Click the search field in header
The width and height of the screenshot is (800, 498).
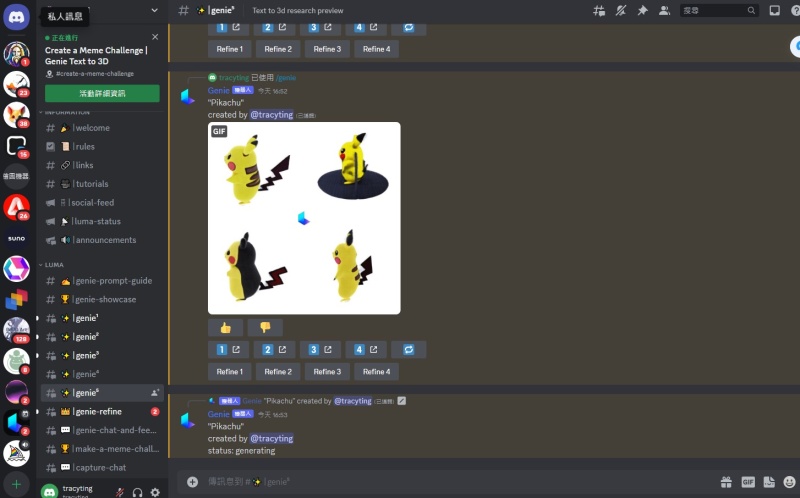tap(719, 11)
